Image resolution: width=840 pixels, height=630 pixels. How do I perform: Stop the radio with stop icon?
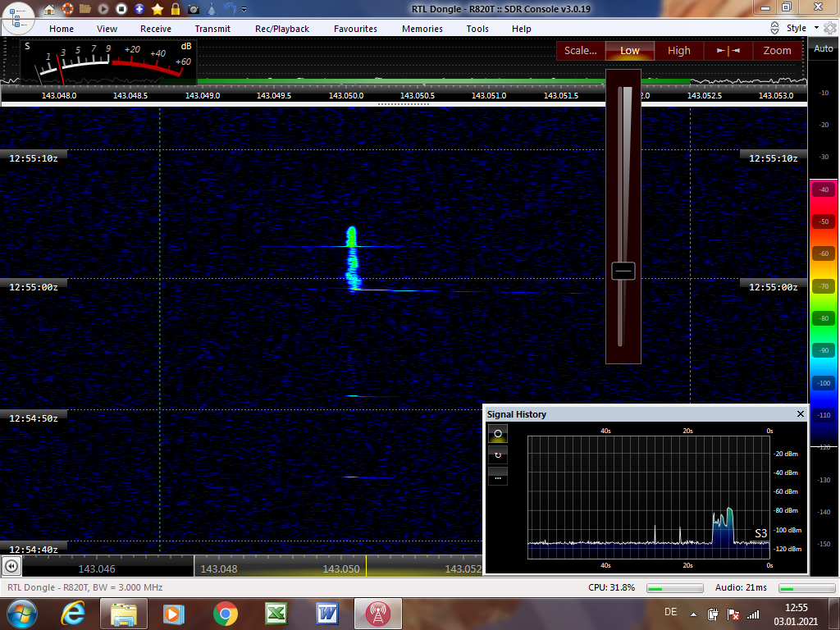[121, 9]
